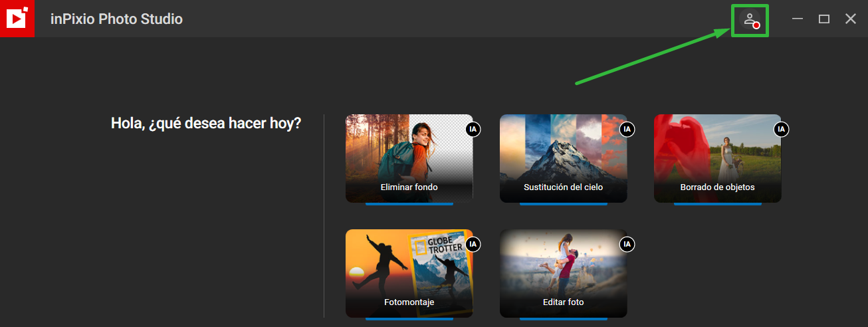
Task: Click the IA badge on Eliminar fondo
Action: [x=473, y=129]
